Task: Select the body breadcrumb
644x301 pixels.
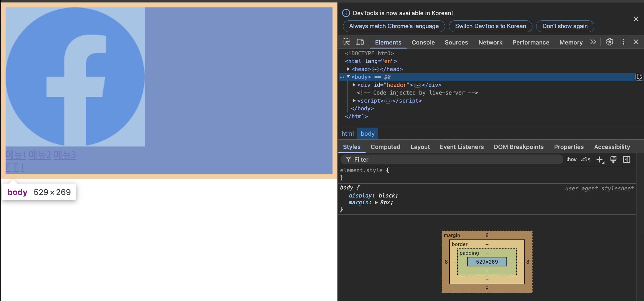Action: click(x=367, y=134)
